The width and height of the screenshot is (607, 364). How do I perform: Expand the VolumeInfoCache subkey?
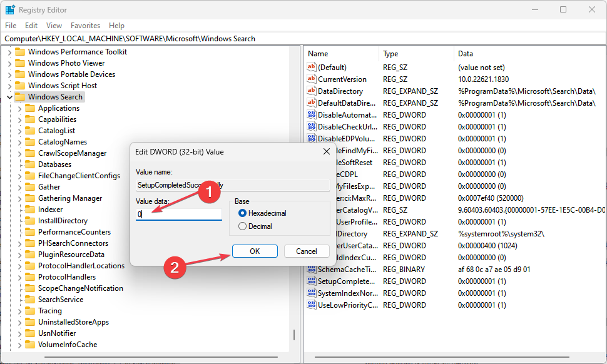20,345
